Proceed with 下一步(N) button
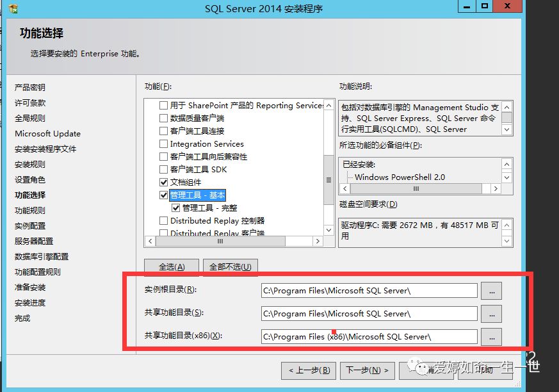559x392 pixels. (x=367, y=370)
